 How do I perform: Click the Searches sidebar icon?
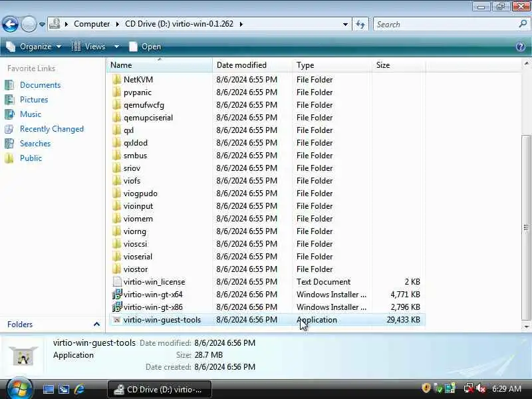[x=9, y=144]
